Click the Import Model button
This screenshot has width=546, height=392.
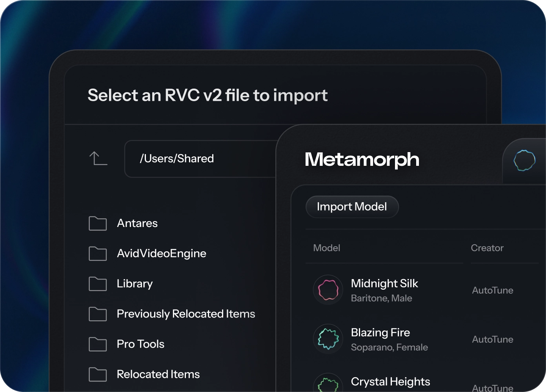352,207
